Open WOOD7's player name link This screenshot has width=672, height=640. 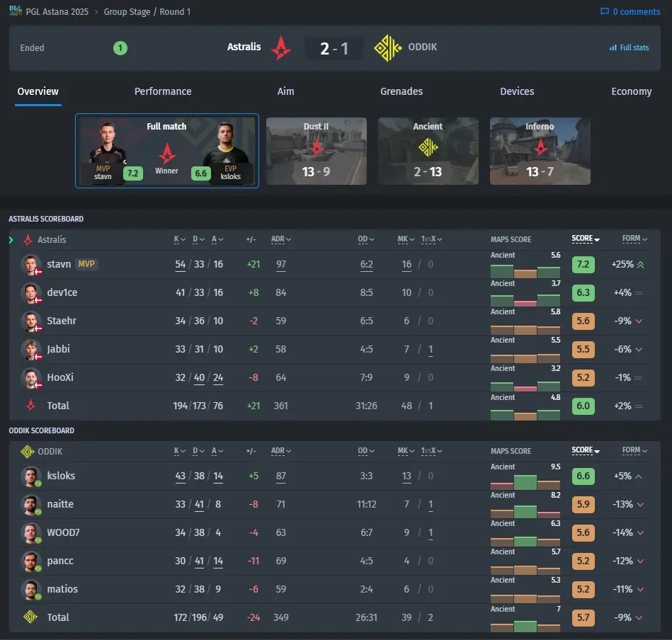pyautogui.click(x=63, y=532)
